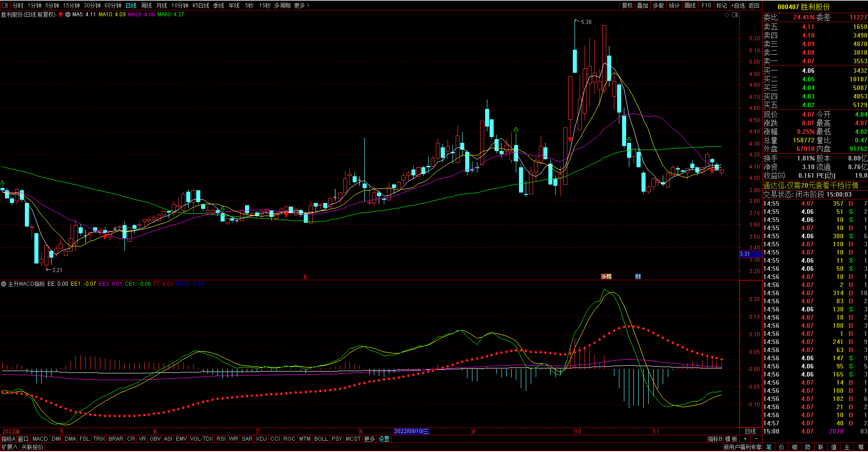Click the 通达信,仅需20元查看千档行情 link
This screenshot has width=868, height=452.
(811, 185)
